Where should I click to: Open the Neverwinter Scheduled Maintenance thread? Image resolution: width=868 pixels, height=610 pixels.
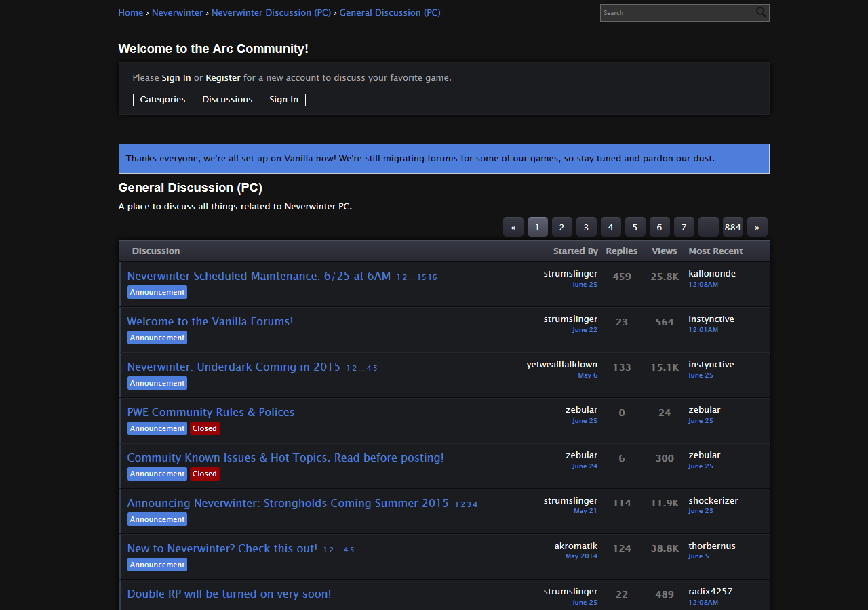pyautogui.click(x=258, y=276)
